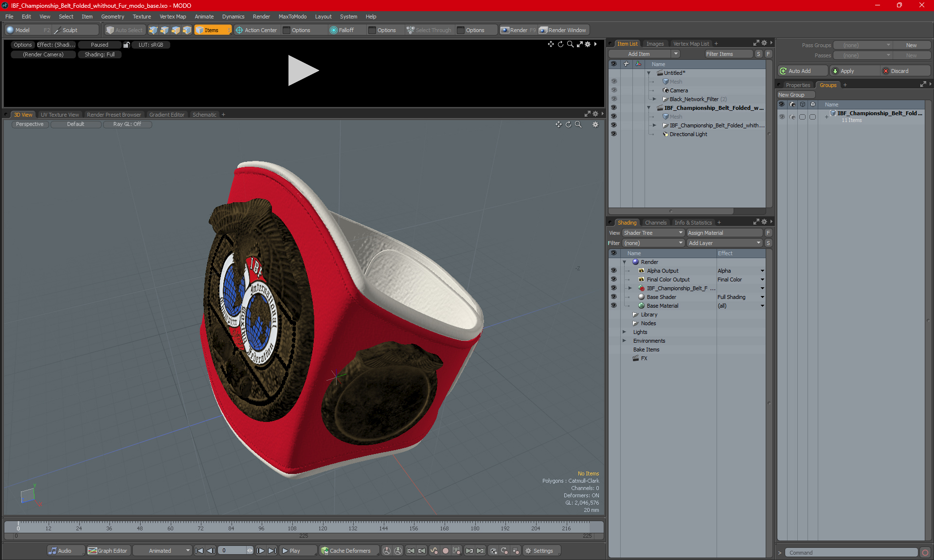
Task: Open Render Window
Action: pos(563,30)
